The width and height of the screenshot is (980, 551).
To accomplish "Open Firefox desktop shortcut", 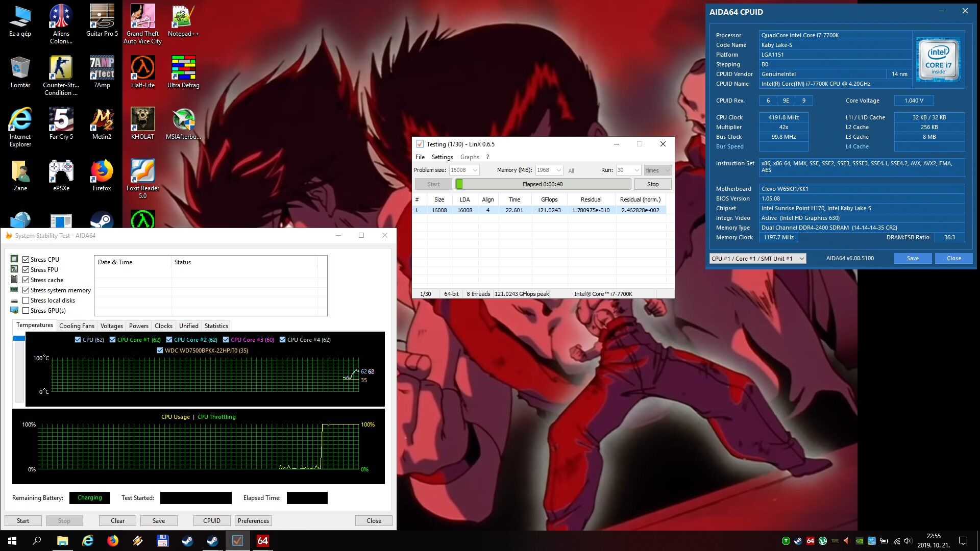I will [x=102, y=175].
